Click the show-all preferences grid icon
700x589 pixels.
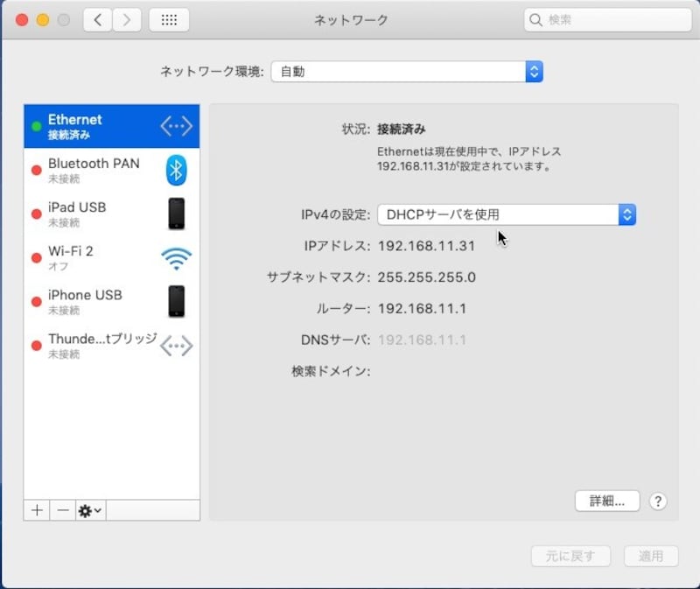click(x=169, y=19)
